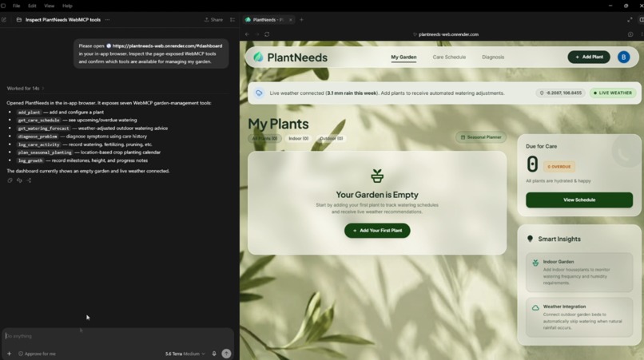Expand the 'Worked for 14s' details
Image resolution: width=644 pixels, height=360 pixels.
tap(25, 89)
